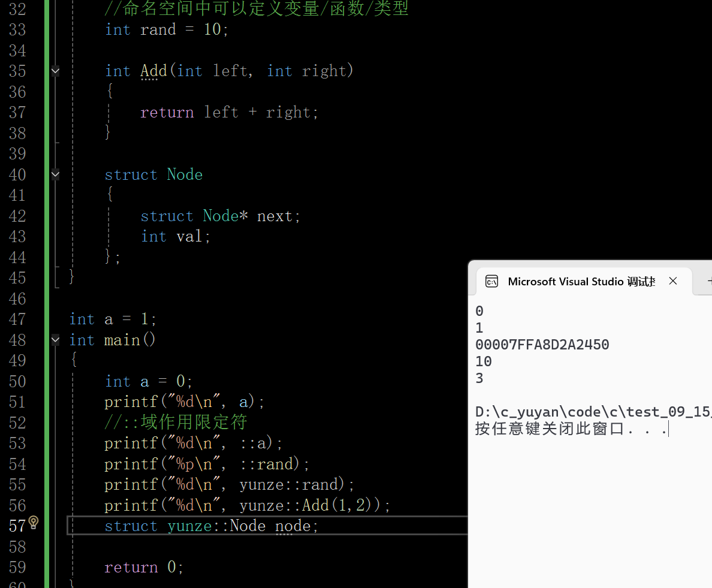The width and height of the screenshot is (712, 588).
Task: Open the lightbulb quick actions on line 57
Action: tap(34, 523)
